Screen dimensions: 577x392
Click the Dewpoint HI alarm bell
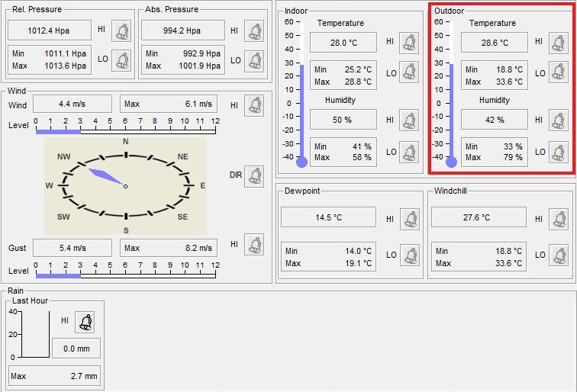(x=410, y=219)
